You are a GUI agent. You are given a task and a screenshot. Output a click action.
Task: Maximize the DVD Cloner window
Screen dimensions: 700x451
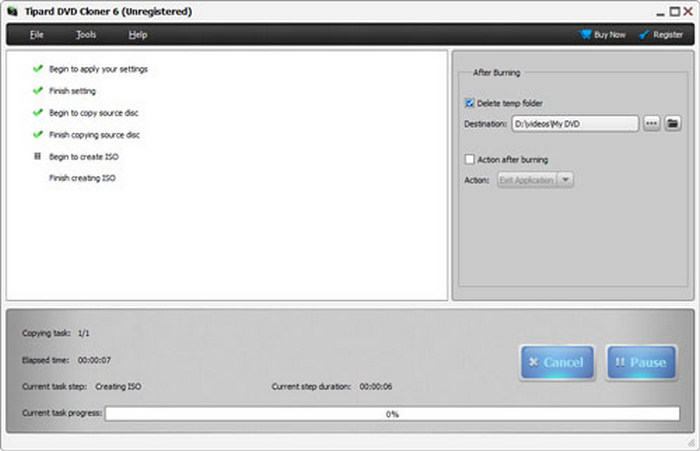point(675,12)
